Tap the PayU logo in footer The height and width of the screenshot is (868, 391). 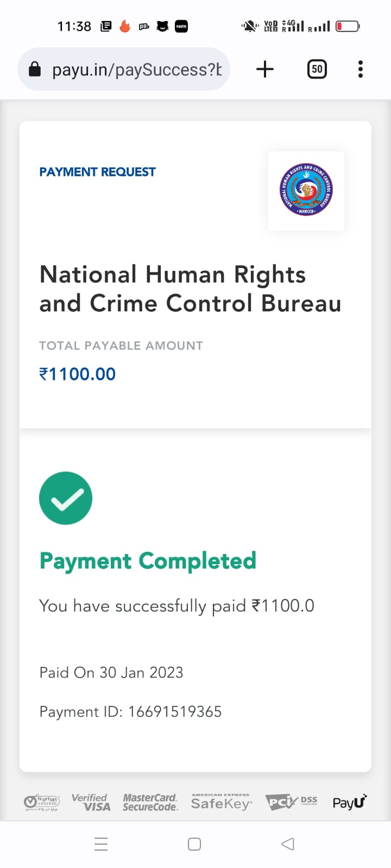click(349, 802)
